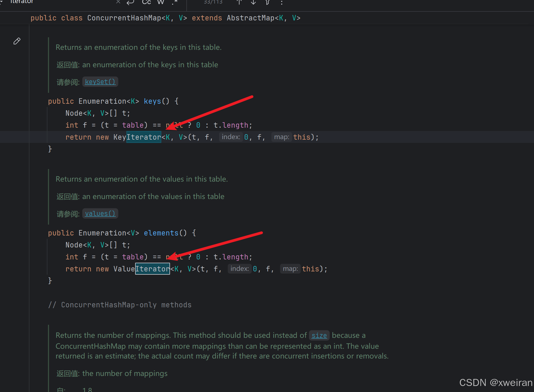Select the pencil edit icon in the gutter
This screenshot has height=392, width=534.
[17, 41]
